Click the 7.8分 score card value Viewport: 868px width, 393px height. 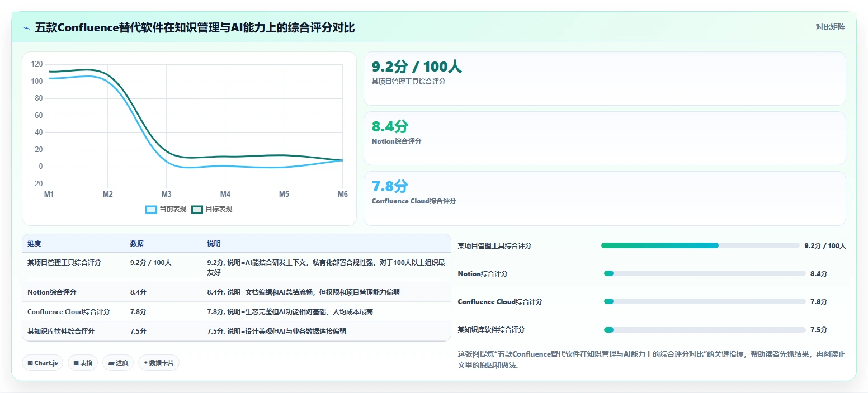(390, 187)
